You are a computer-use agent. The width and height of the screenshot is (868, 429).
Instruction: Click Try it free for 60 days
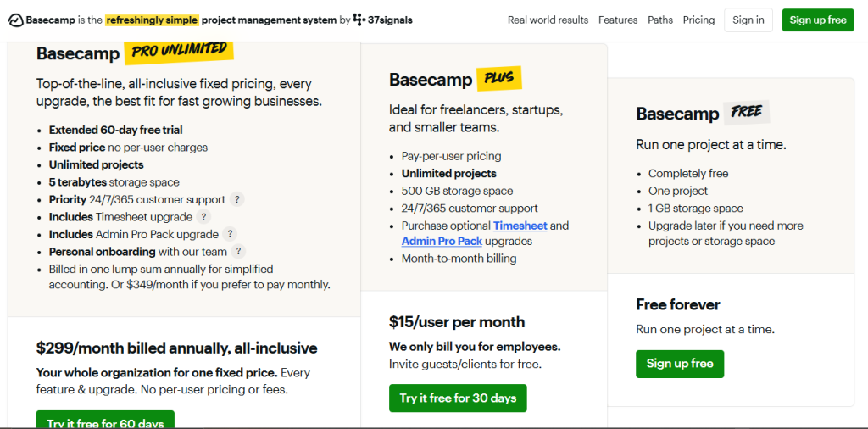(x=105, y=421)
